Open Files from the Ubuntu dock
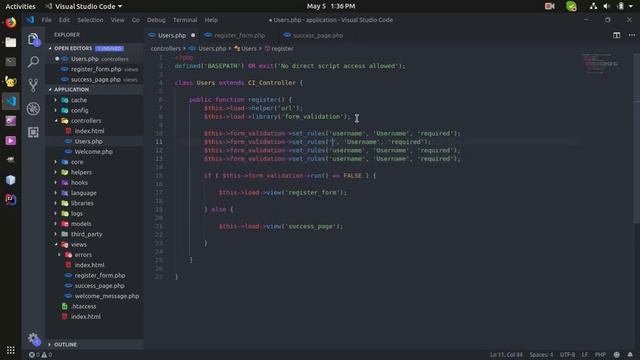 click(x=11, y=42)
